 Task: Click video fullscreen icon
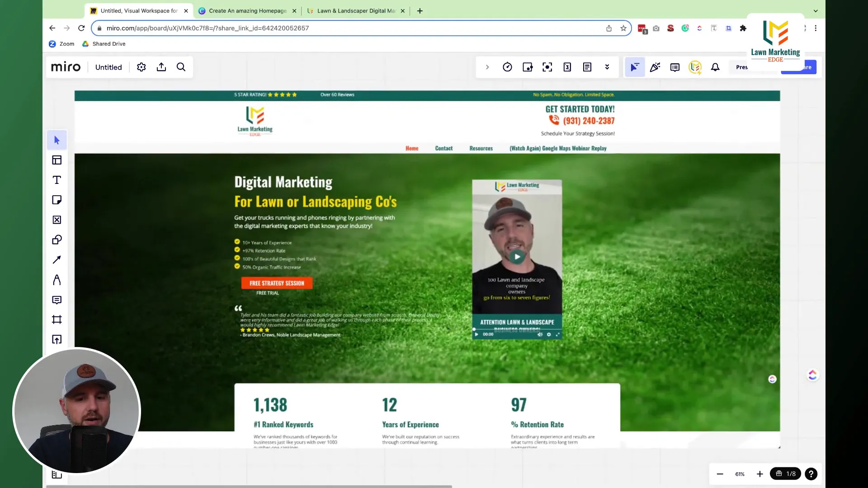point(557,334)
